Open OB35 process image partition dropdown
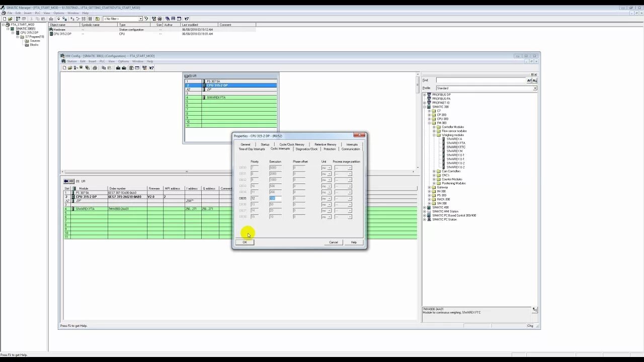This screenshot has height=362, width=644. click(x=350, y=198)
